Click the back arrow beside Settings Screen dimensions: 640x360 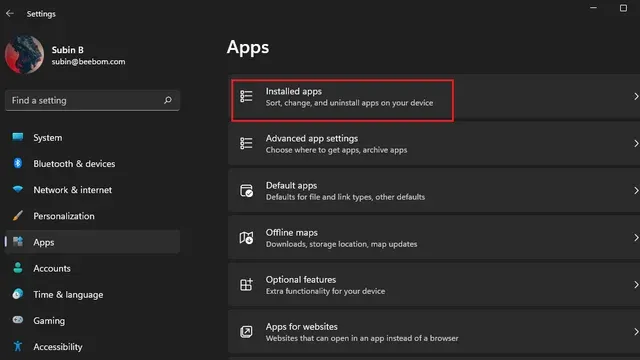10,13
